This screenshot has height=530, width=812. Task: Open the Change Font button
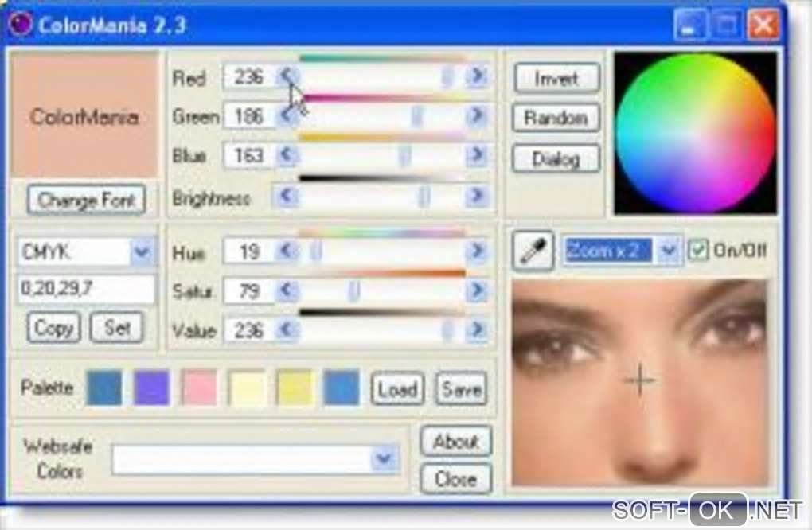coord(87,200)
